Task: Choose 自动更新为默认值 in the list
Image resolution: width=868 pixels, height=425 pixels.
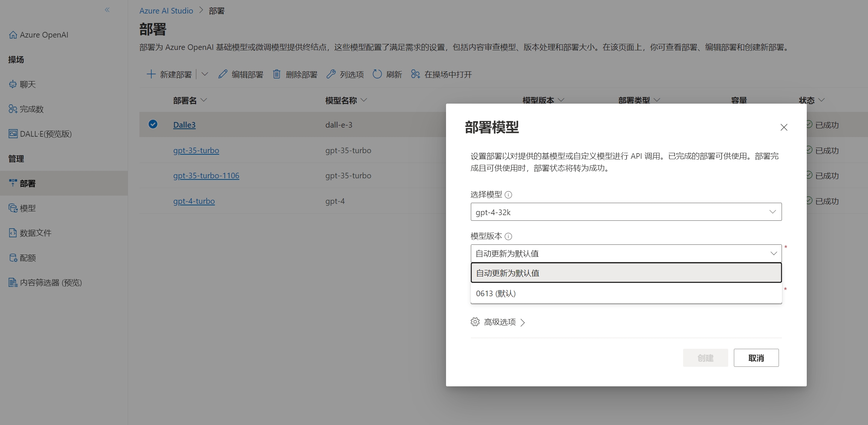Action: [508, 273]
